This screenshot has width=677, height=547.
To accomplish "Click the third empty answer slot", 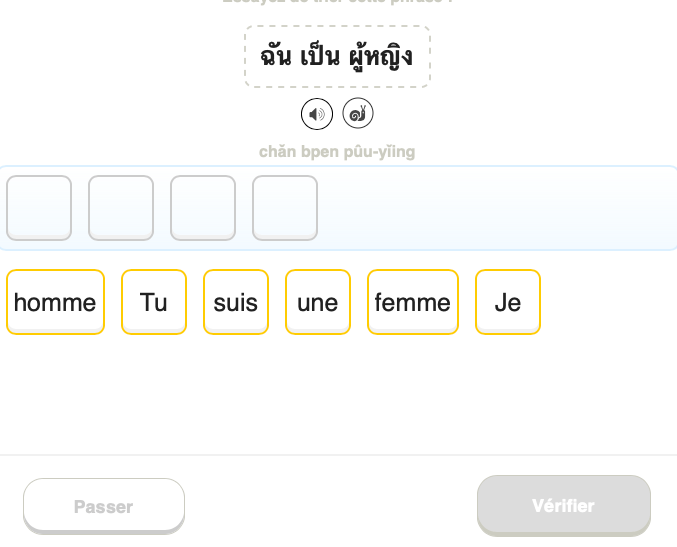I will (x=203, y=208).
